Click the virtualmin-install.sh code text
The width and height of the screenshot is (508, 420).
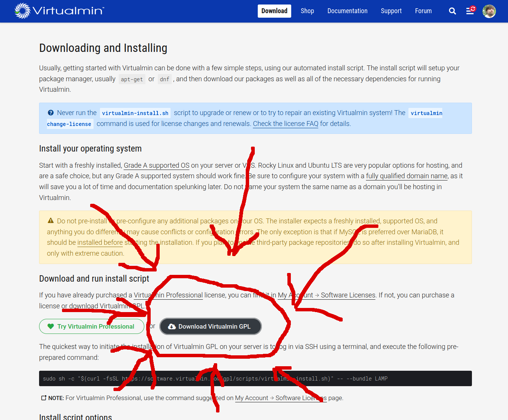pyautogui.click(x=135, y=113)
